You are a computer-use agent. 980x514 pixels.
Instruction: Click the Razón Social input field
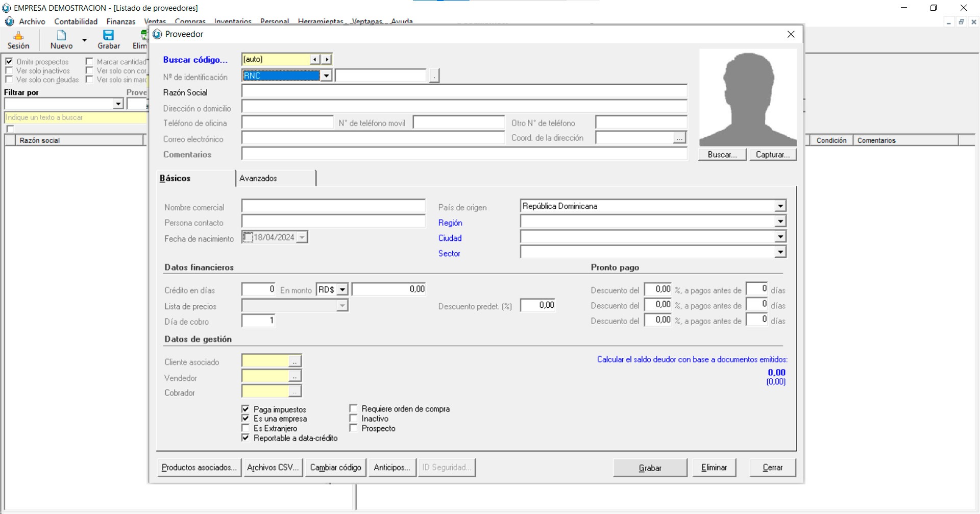[463, 92]
